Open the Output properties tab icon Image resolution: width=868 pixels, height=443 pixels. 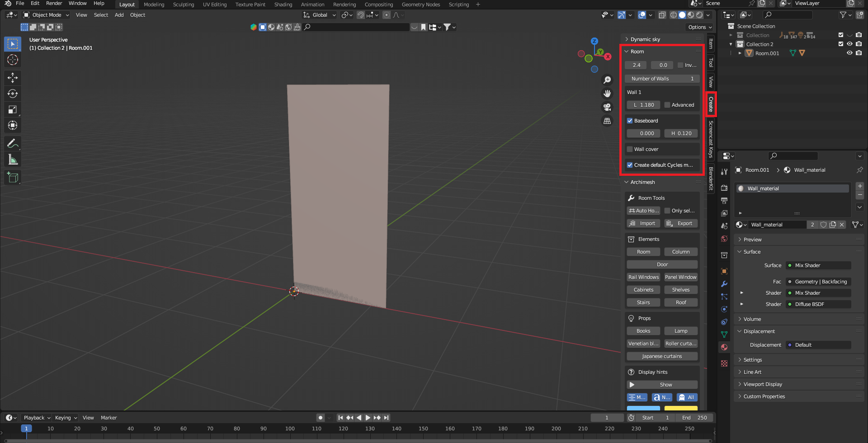(x=724, y=200)
